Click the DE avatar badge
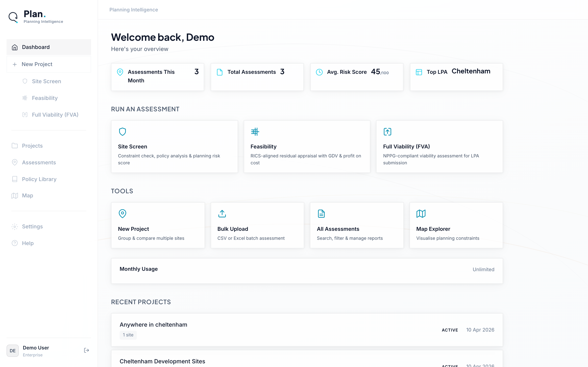The width and height of the screenshot is (588, 367). click(x=12, y=350)
